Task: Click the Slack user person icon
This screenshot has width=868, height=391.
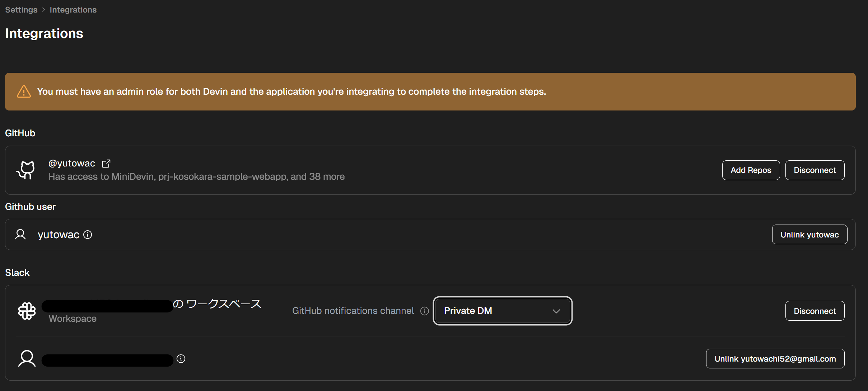Action: tap(27, 359)
